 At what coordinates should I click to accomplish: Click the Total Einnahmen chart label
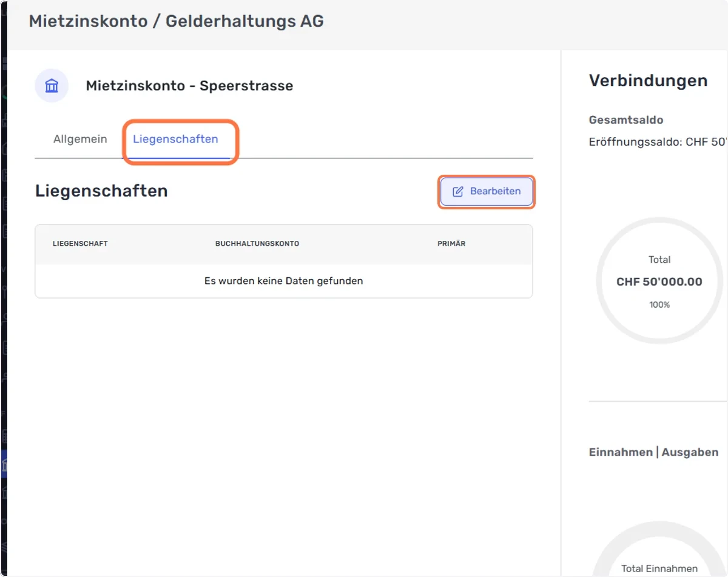[x=659, y=569]
